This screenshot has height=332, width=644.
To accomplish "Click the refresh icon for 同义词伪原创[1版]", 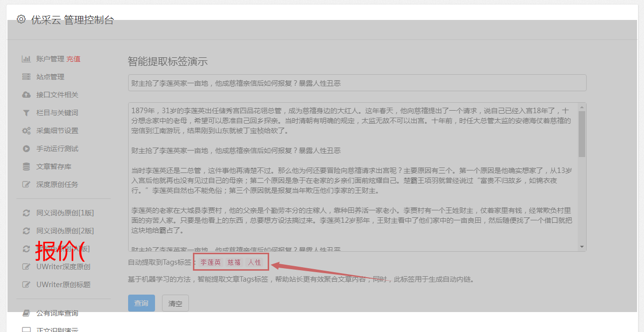I will tap(26, 213).
